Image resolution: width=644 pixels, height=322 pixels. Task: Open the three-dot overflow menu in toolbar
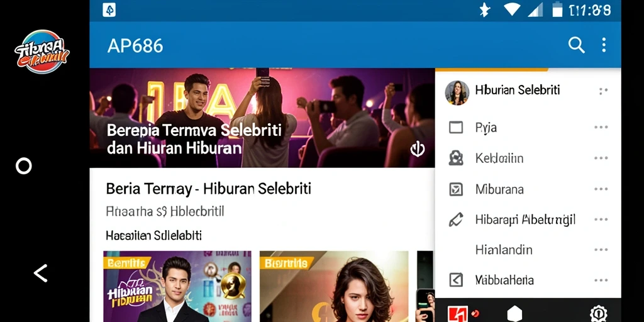click(603, 45)
